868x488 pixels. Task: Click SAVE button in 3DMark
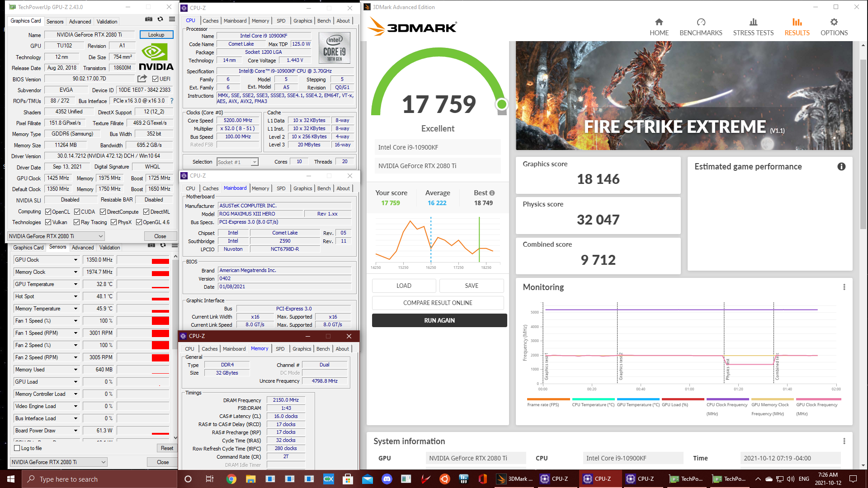coord(472,286)
